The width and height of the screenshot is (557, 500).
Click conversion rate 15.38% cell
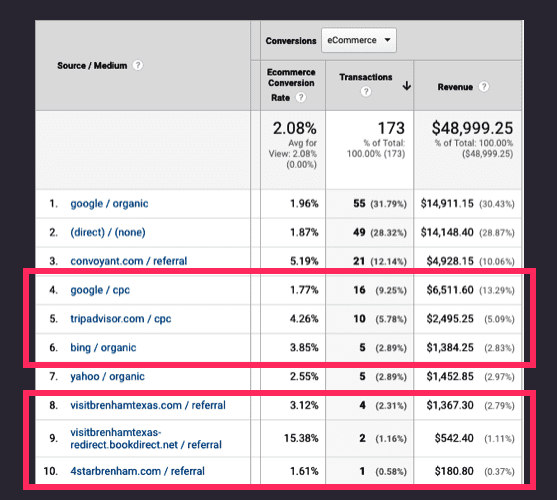pos(301,438)
